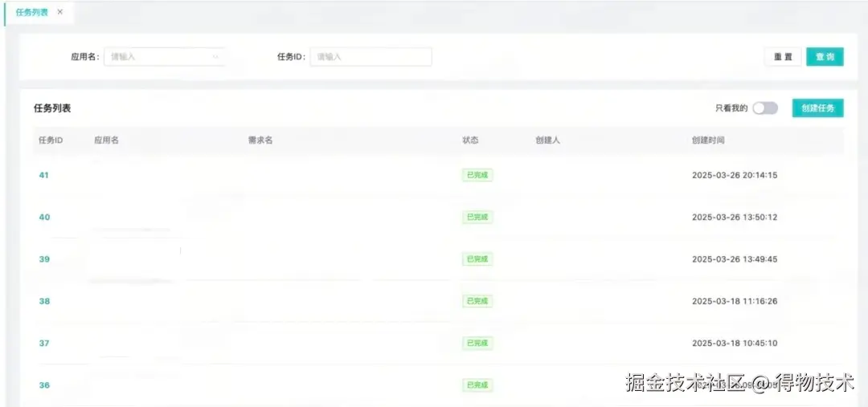Select timestamp 2025-03-26 13:50:12
Viewport: 868px width, 407px height.
735,218
